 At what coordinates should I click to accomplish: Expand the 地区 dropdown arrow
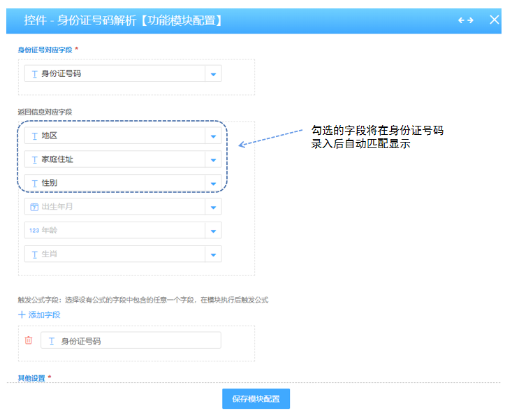(213, 136)
